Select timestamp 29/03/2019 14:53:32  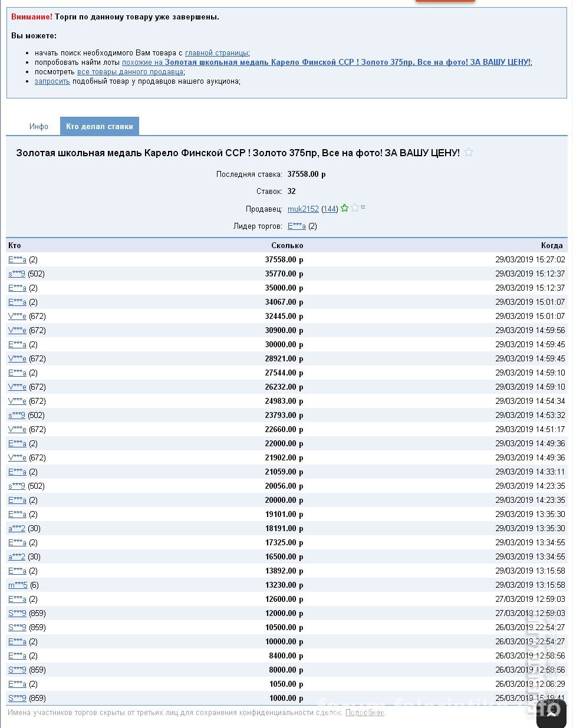pos(530,415)
